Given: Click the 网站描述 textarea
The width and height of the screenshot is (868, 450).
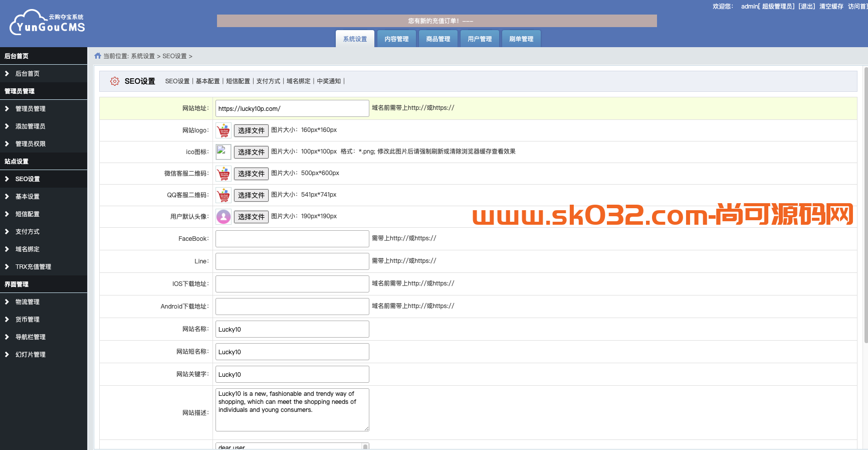Looking at the screenshot, I should coord(292,410).
